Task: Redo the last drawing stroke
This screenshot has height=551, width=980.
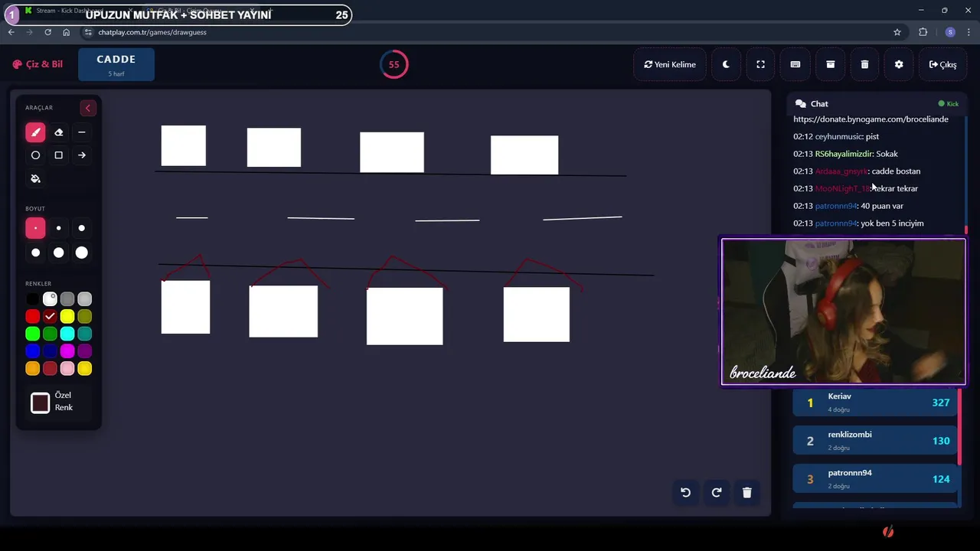Action: click(717, 493)
